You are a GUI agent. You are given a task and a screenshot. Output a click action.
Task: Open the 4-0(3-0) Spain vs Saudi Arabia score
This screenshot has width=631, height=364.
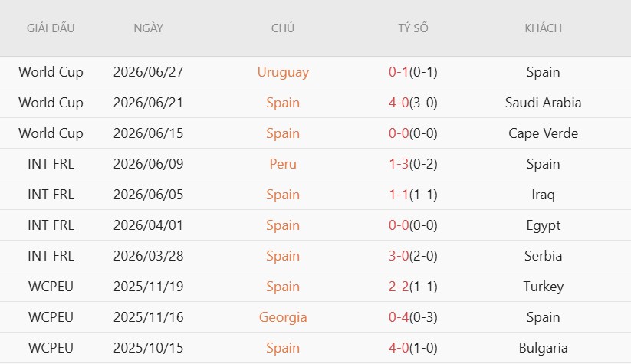click(413, 103)
